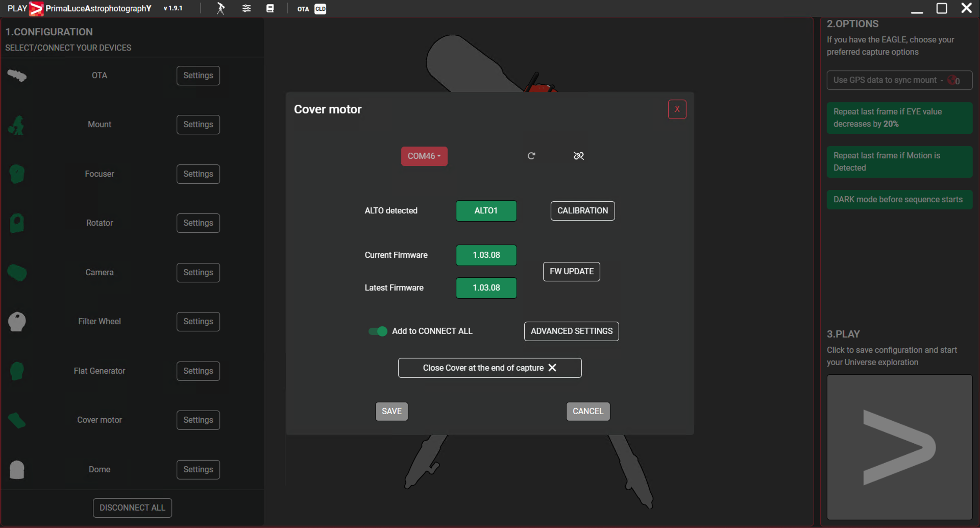Open Mount Settings
The height and width of the screenshot is (528, 980).
pyautogui.click(x=198, y=125)
